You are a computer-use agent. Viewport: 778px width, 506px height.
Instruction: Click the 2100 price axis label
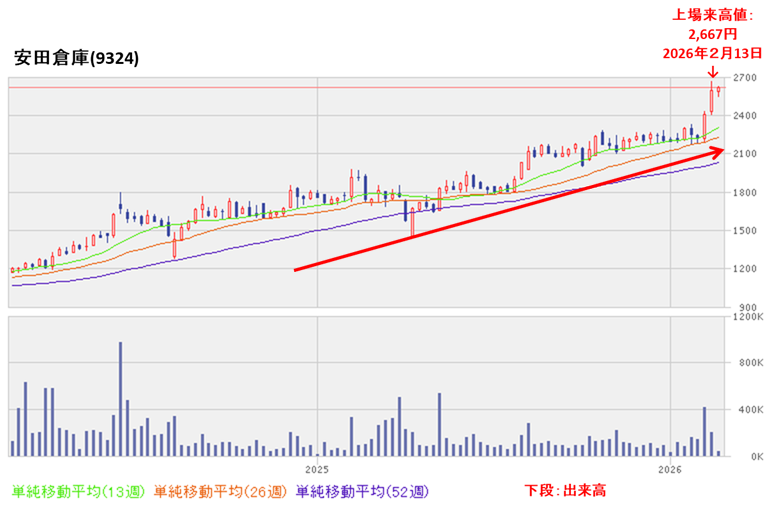(744, 154)
